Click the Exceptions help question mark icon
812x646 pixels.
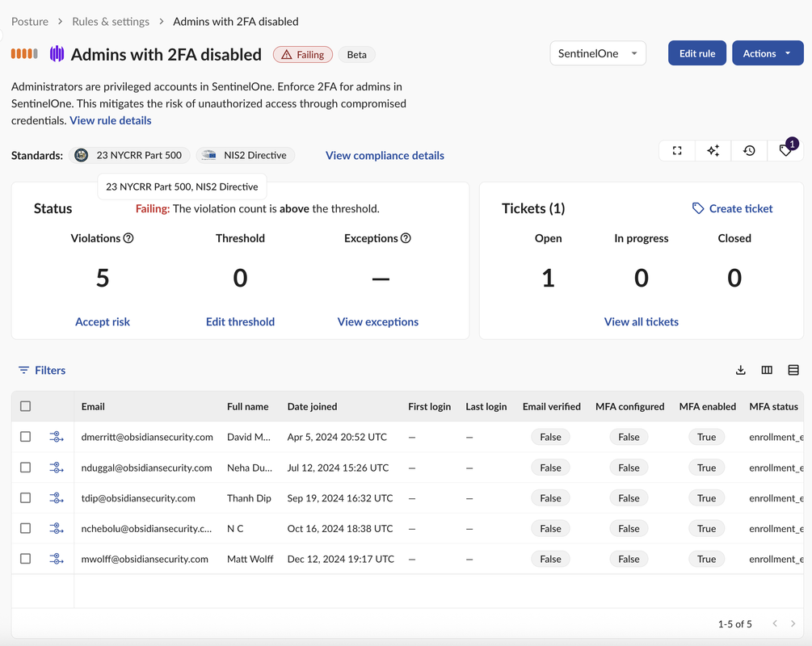(406, 238)
